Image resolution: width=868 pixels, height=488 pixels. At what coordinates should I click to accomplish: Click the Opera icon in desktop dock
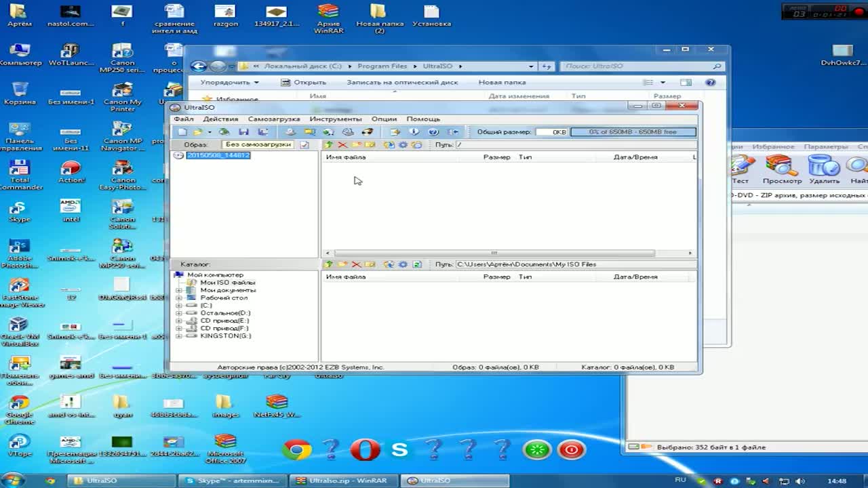(365, 449)
